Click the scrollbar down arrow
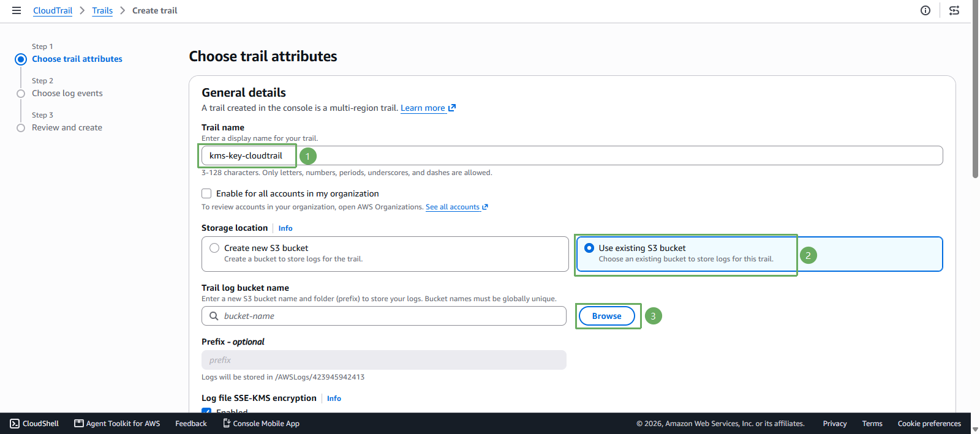 975,430
